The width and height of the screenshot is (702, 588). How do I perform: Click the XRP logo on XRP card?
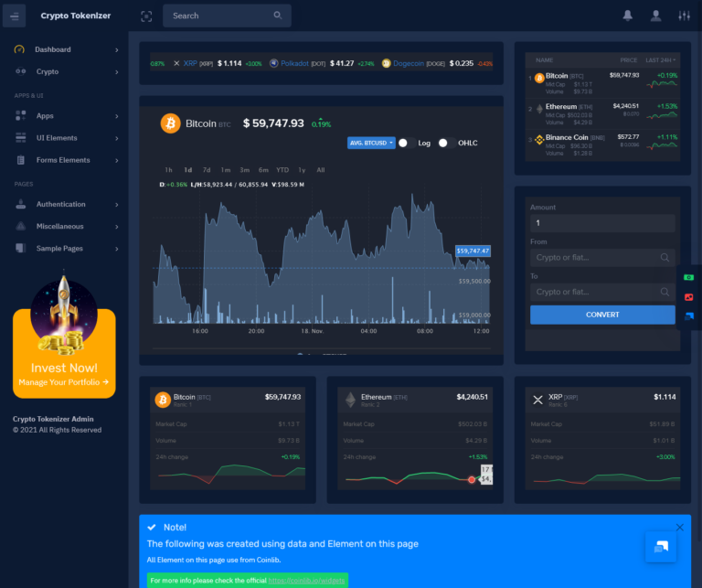pos(537,400)
